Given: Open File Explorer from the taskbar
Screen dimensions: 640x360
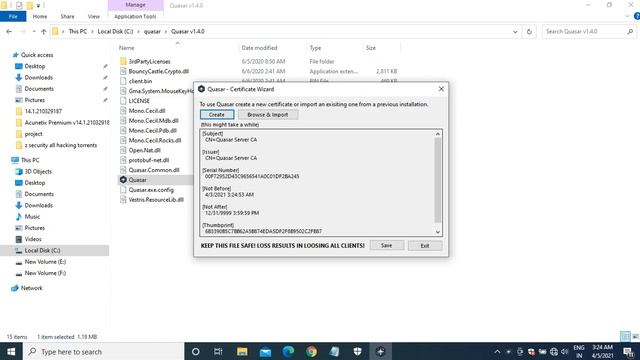Looking at the screenshot, I should [x=242, y=351].
